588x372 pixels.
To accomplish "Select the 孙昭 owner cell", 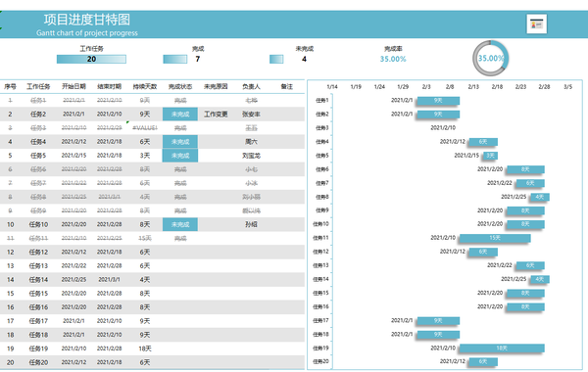I will tap(251, 224).
